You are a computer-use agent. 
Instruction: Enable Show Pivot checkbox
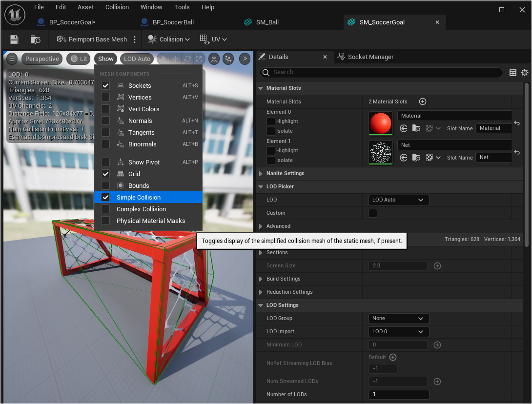[x=105, y=162]
